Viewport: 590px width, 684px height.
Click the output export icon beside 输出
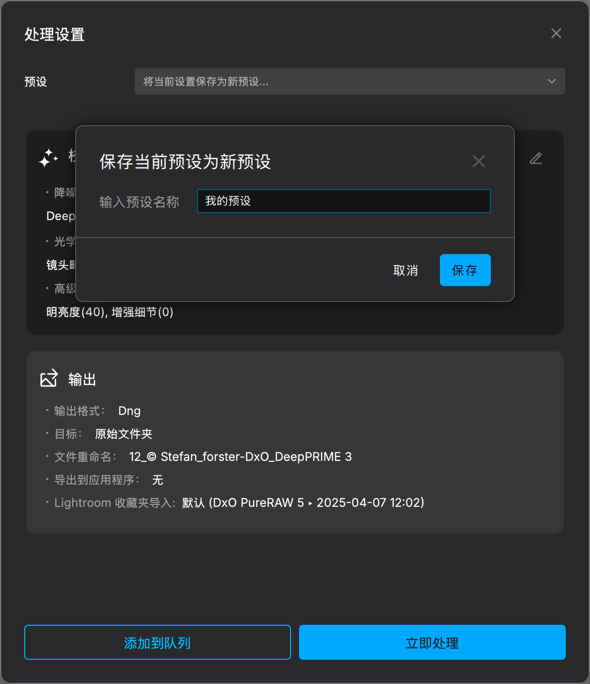pos(49,378)
